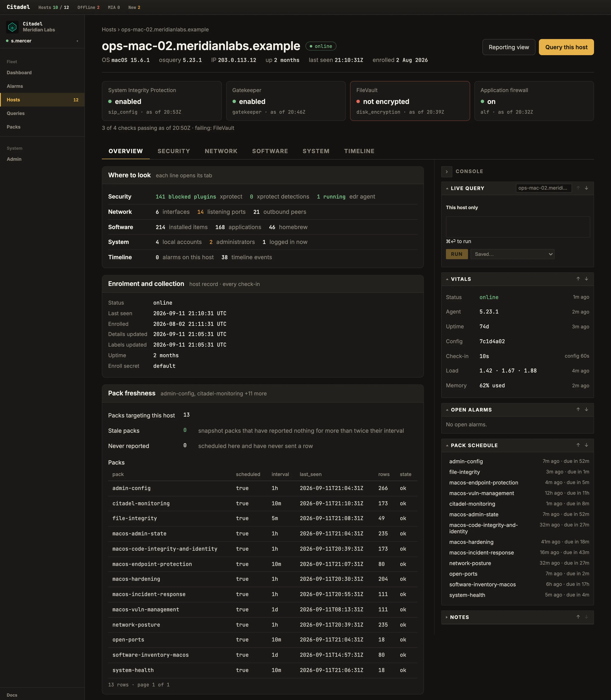Viewport: 611px width, 700px height.
Task: Click the ops-mac-02 host selector in Live Query
Action: point(544,188)
